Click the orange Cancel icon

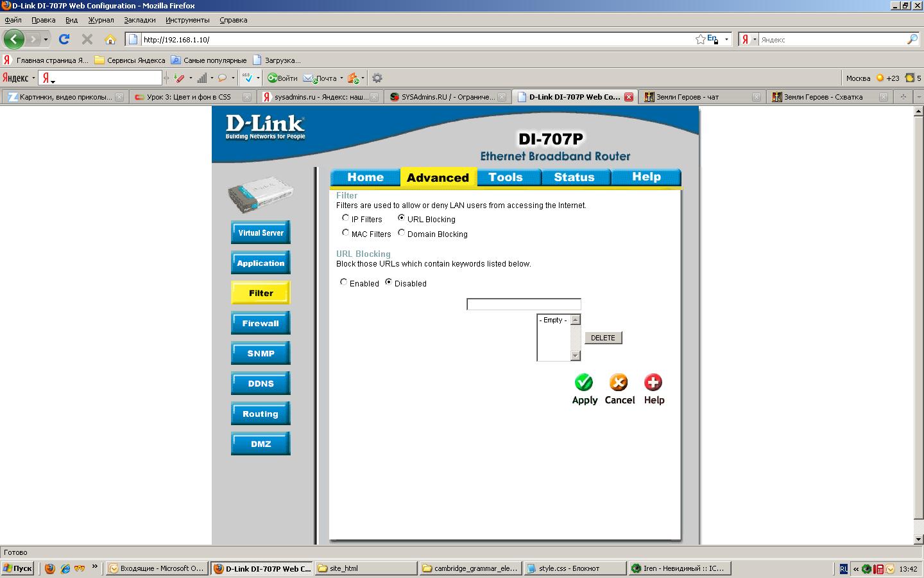coord(619,382)
